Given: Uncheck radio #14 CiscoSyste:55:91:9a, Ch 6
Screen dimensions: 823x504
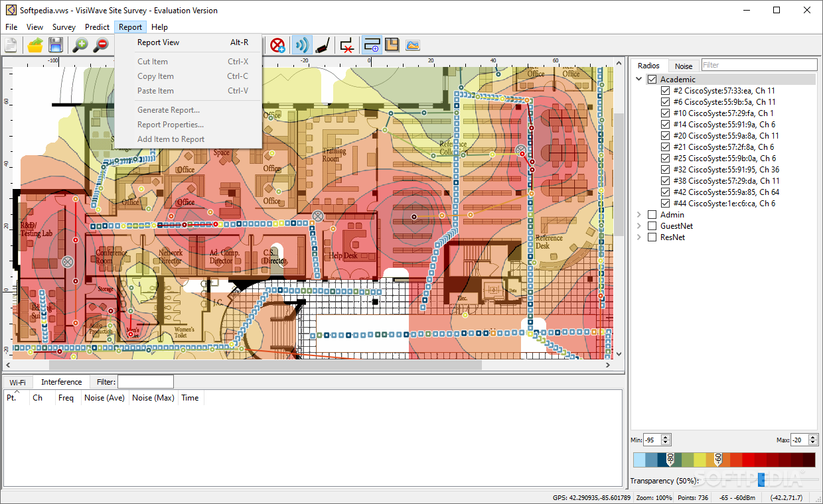Looking at the screenshot, I should pyautogui.click(x=665, y=125).
